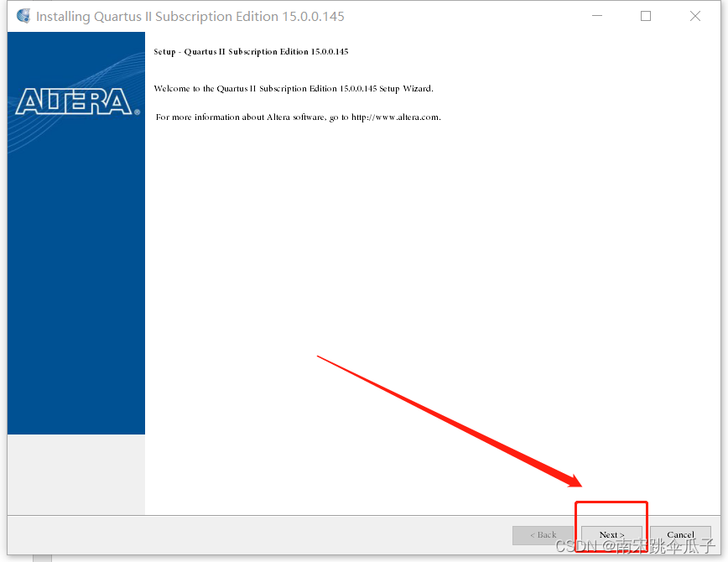Click the 'Installing Quartus II Subscription Edition' window title
The image size is (728, 562).
pos(190,16)
